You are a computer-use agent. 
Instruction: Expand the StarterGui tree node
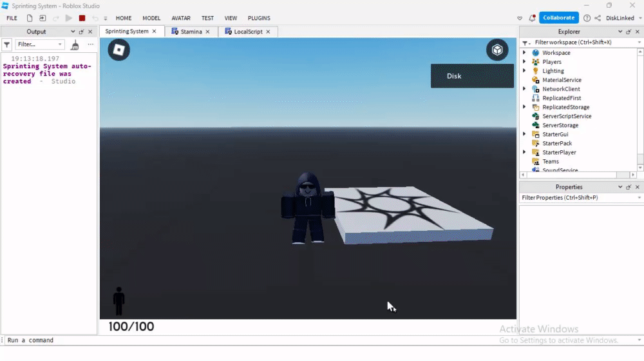[524, 134]
